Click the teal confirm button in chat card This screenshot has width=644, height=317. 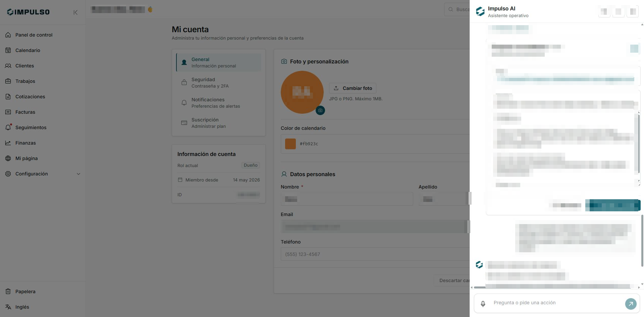612,205
